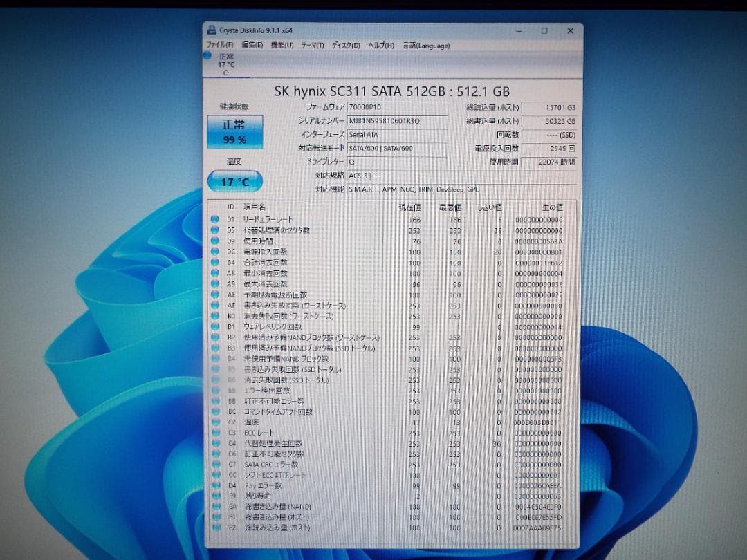Click the blue dot next to ECCレート
747x560 pixels.
[214, 432]
